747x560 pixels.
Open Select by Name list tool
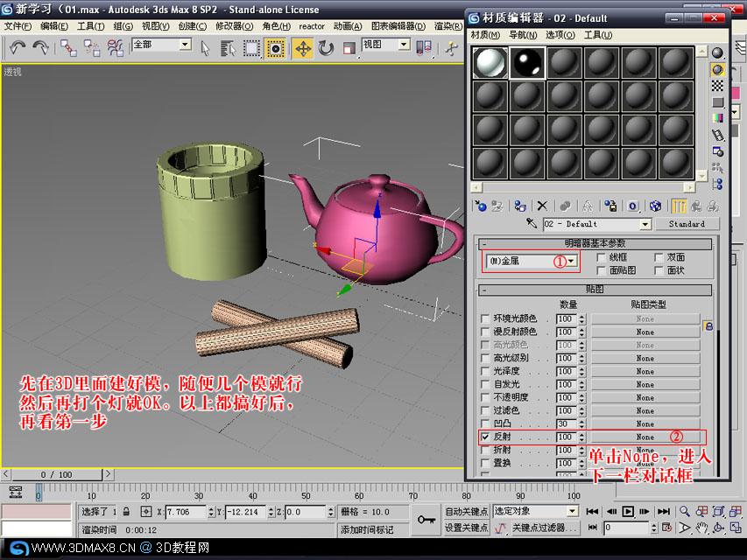(228, 48)
